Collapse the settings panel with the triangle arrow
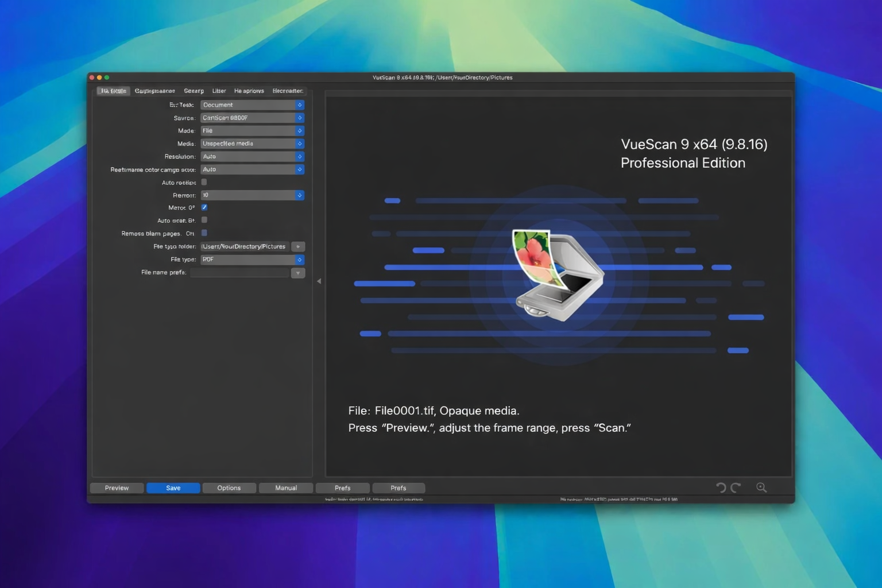 click(x=319, y=281)
